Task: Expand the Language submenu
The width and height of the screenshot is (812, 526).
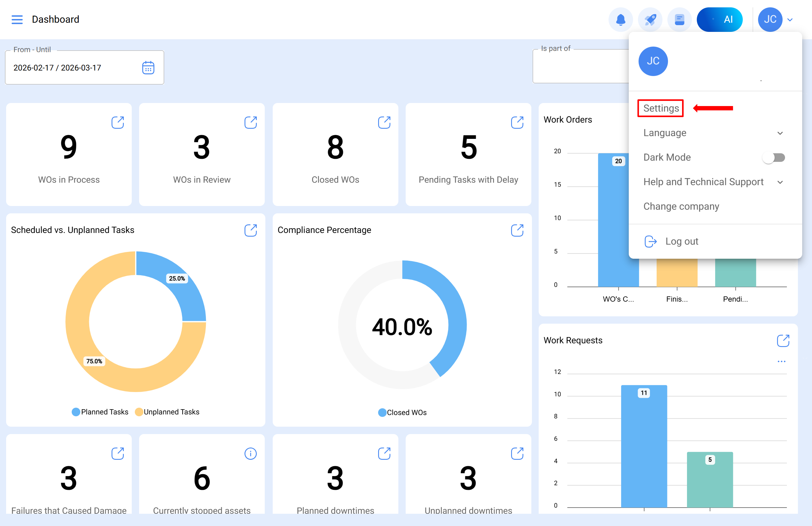Action: point(713,133)
